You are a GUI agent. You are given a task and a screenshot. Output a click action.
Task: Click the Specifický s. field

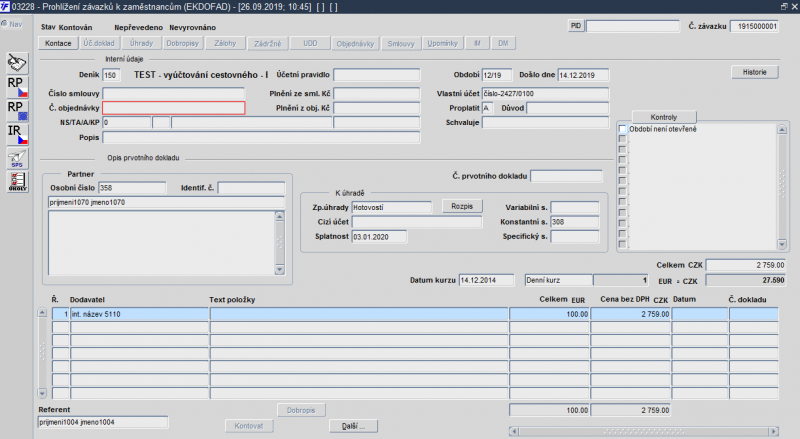574,237
